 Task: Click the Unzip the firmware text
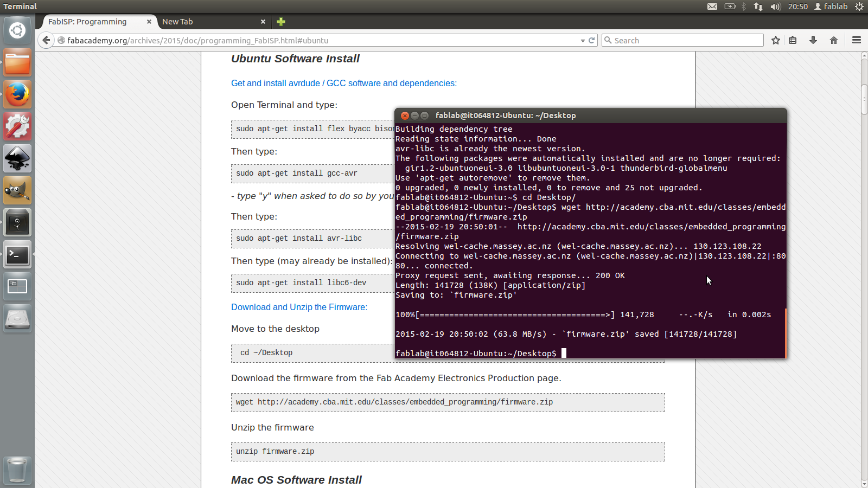tap(272, 427)
